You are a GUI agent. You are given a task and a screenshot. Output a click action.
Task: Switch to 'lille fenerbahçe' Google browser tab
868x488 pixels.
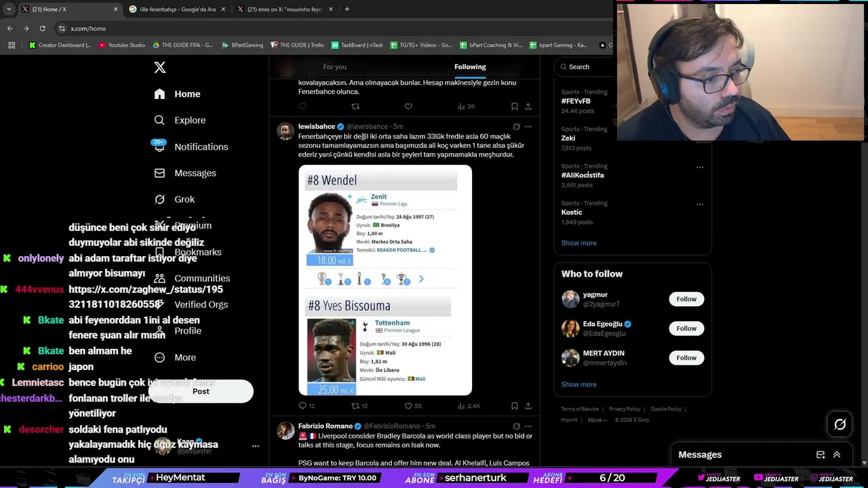point(177,9)
